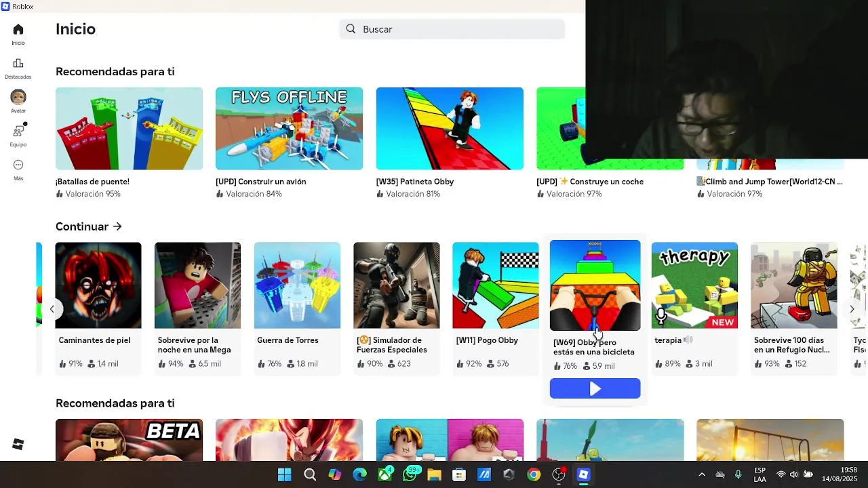This screenshot has height=488, width=868.
Task: Open Copilot from taskbar
Action: (334, 474)
